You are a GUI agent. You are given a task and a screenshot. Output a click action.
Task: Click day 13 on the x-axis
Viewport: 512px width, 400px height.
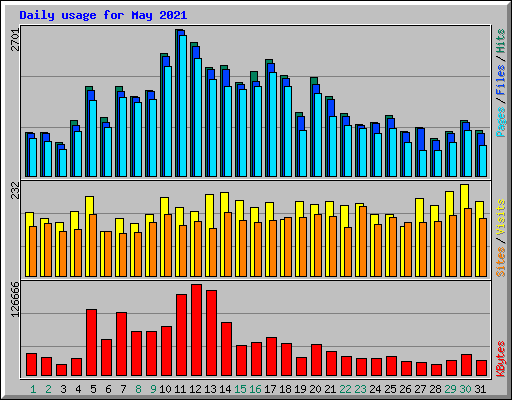[210, 389]
